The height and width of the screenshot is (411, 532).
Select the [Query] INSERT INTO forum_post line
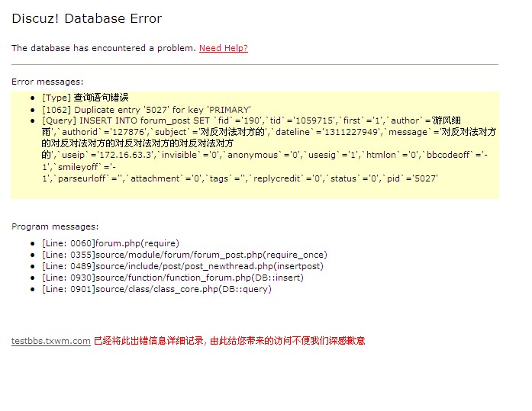251,120
